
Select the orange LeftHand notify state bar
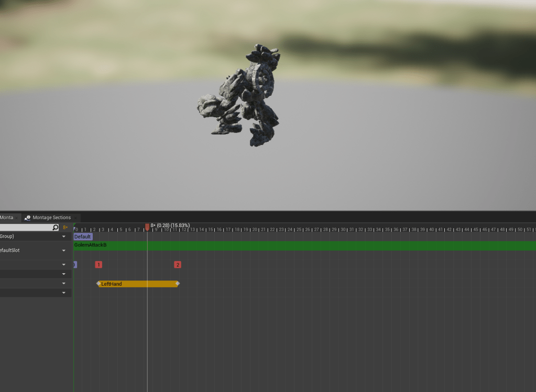(x=138, y=284)
